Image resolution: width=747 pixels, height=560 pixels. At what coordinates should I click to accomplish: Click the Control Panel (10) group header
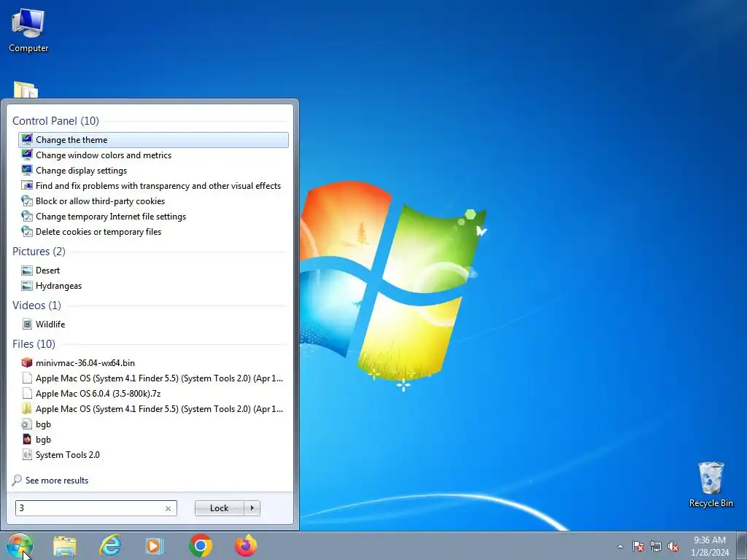tap(55, 121)
